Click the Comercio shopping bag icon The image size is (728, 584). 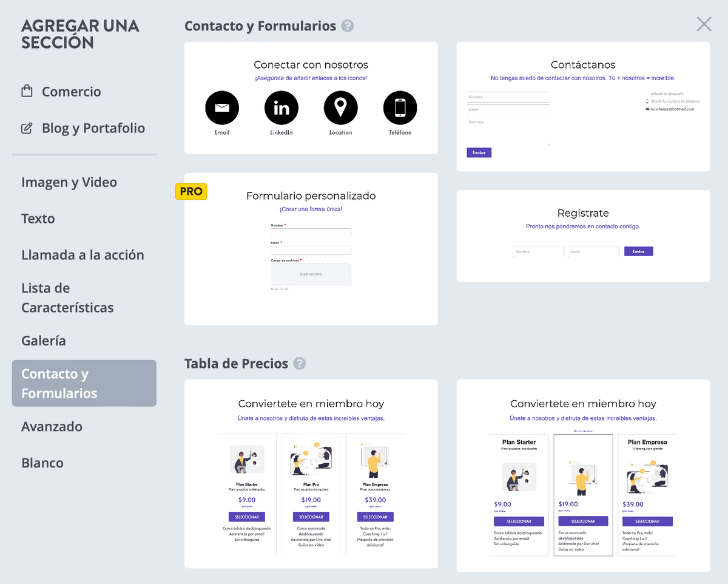[x=27, y=92]
